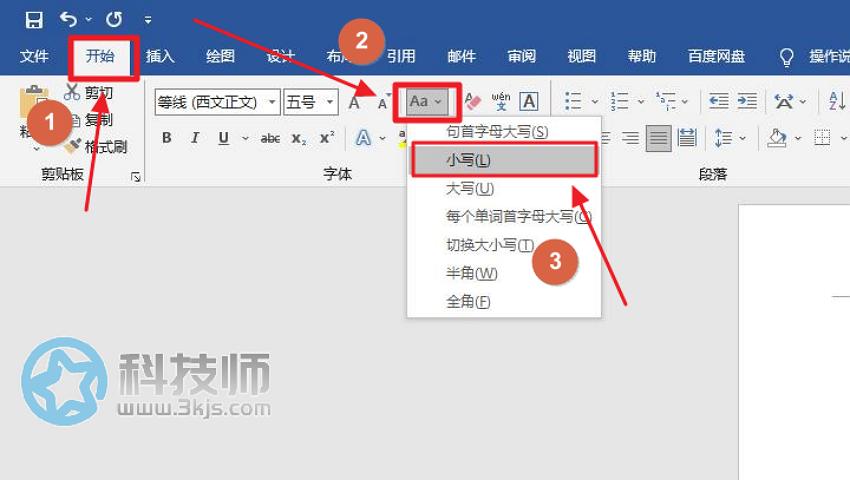Switch to the 帮助 ribbon tab
This screenshot has width=850, height=480.
point(642,56)
